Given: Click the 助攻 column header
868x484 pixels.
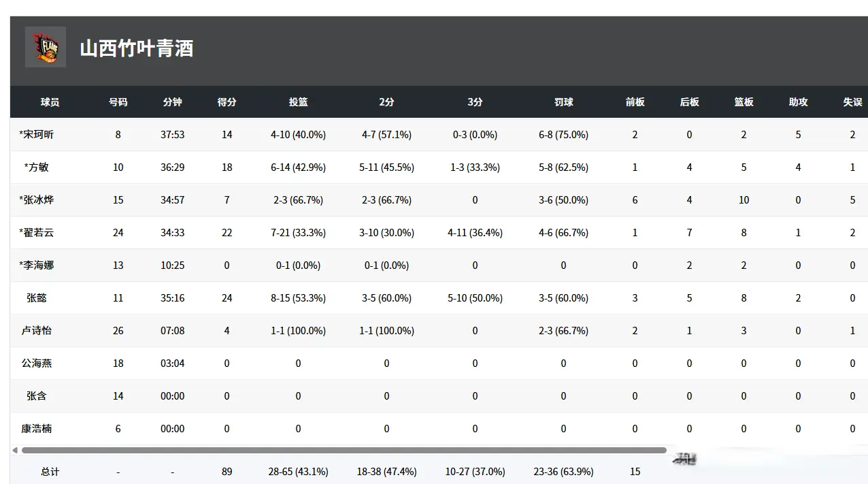Looking at the screenshot, I should (x=798, y=102).
